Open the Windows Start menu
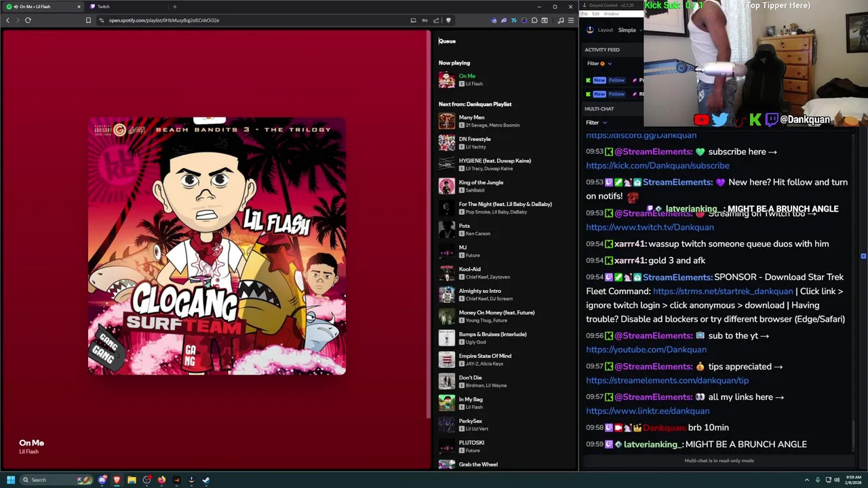Viewport: 868px width, 488px height. click(x=10, y=480)
